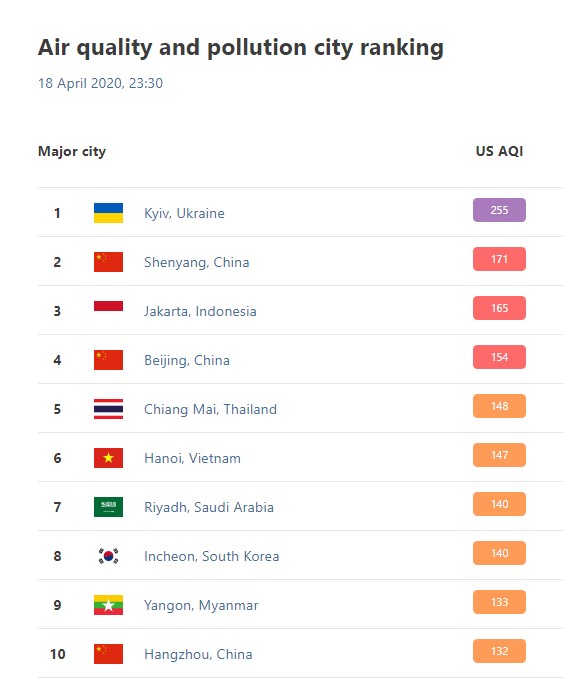This screenshot has height=682, width=563.
Task: Select Incheon, South Korea entry
Action: click(x=211, y=556)
